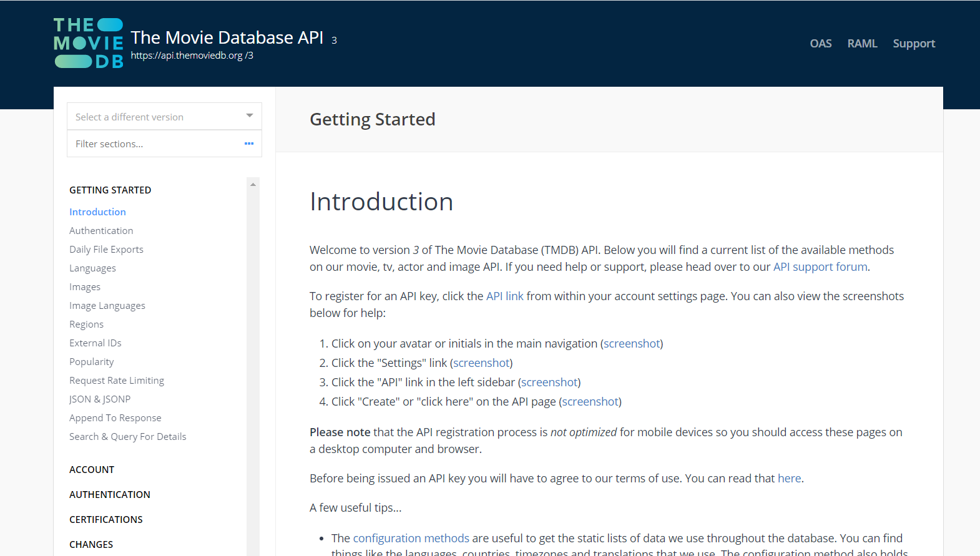Image resolution: width=980 pixels, height=556 pixels.
Task: Open the Regions sidebar entry
Action: pyautogui.click(x=86, y=324)
